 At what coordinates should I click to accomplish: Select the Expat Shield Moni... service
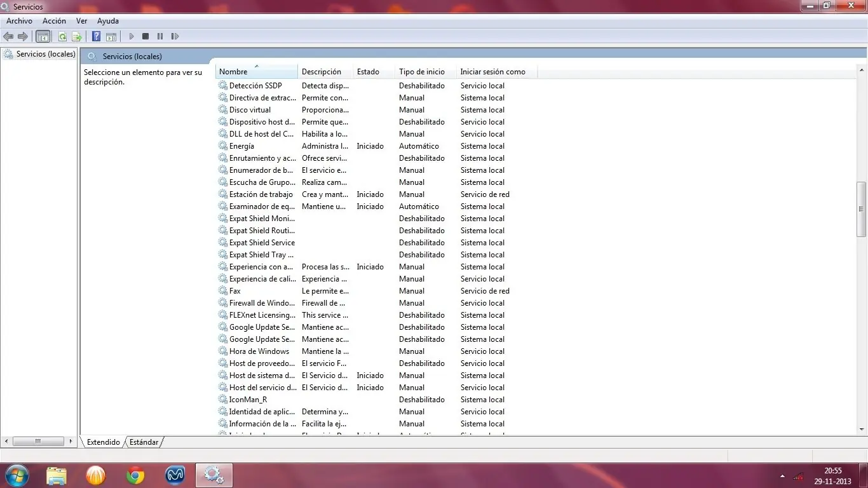262,218
